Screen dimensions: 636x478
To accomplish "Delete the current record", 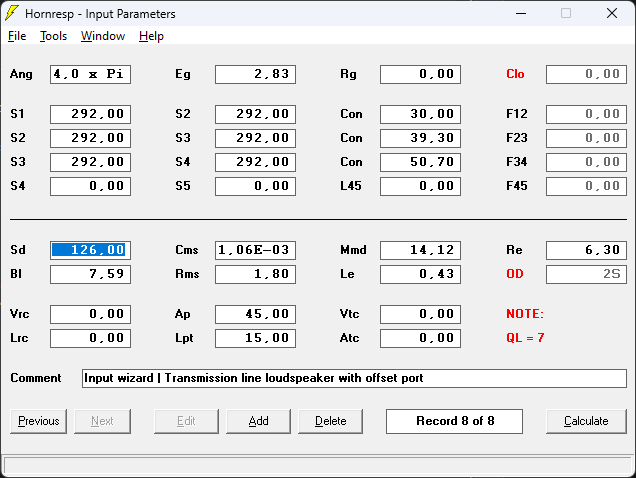I will 331,421.
